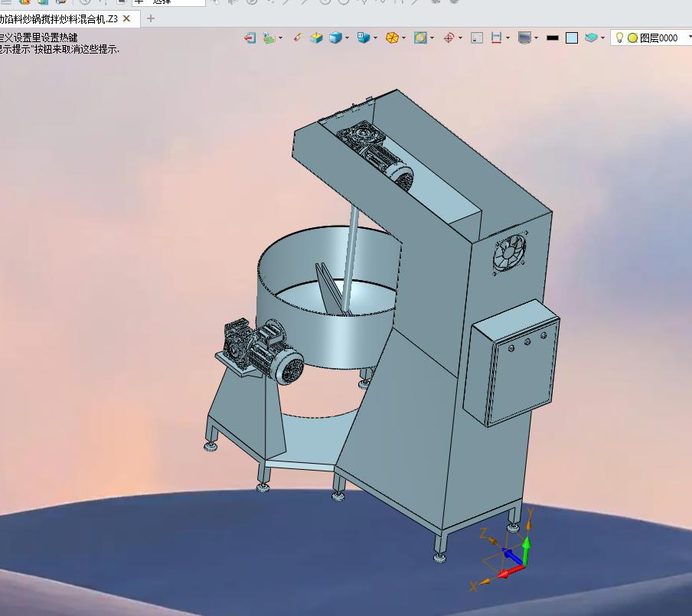Screen dimensions: 692x616
Task: Click the yellow-topped box icon
Action: point(316,38)
